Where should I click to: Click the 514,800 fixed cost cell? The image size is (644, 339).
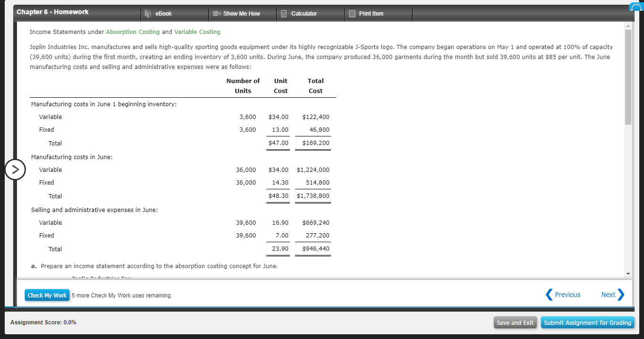(318, 182)
